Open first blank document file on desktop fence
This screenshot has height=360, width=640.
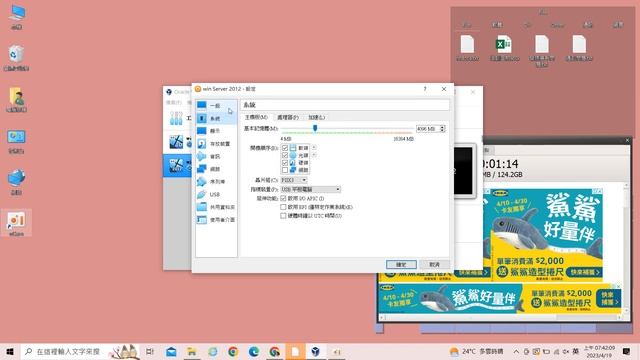467,49
